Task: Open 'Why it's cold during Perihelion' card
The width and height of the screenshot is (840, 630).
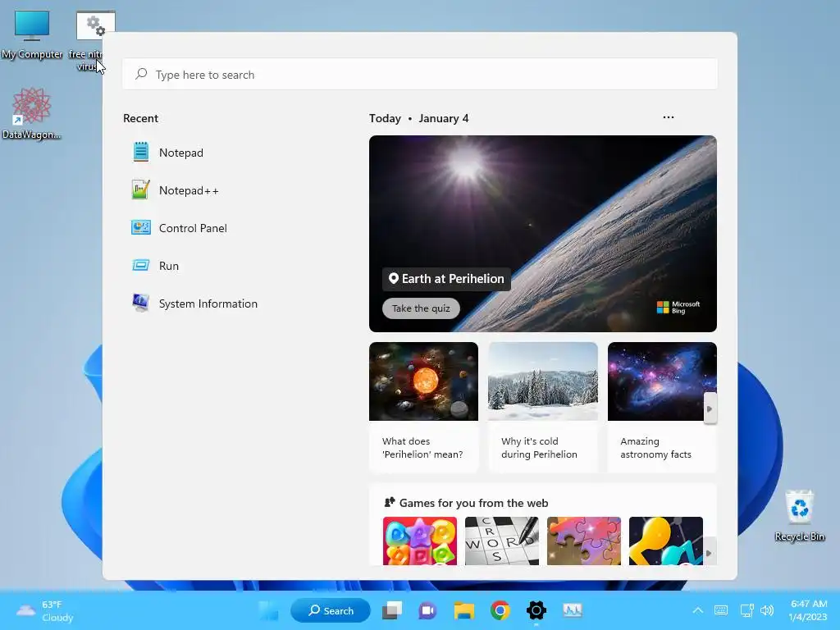Action: [x=543, y=407]
